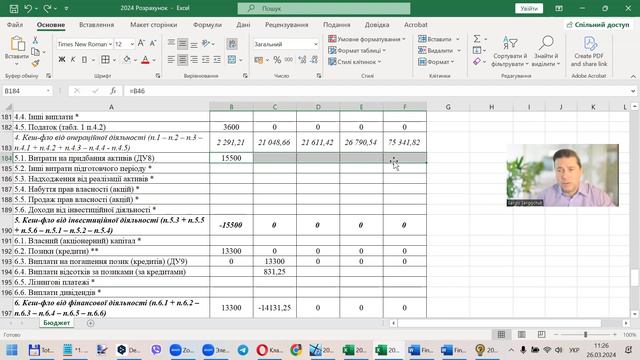This screenshot has width=640, height=360.
Task: Switch to the Формули tab
Action: click(207, 24)
